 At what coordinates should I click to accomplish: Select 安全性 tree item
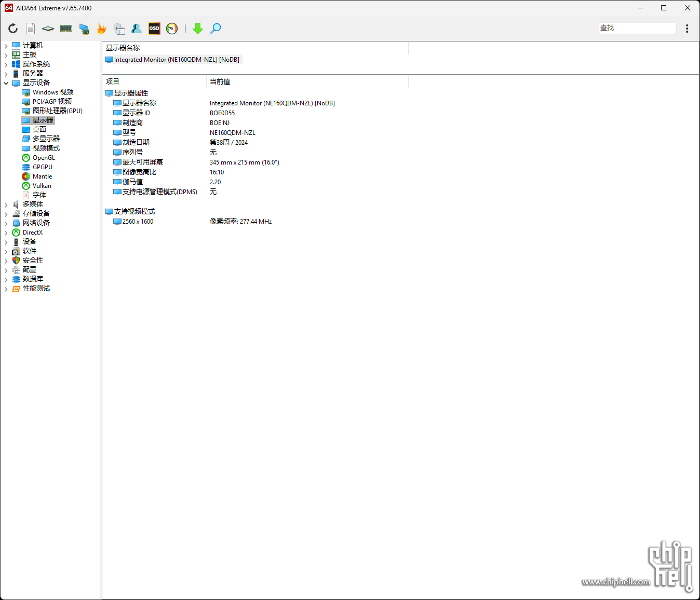pos(28,261)
